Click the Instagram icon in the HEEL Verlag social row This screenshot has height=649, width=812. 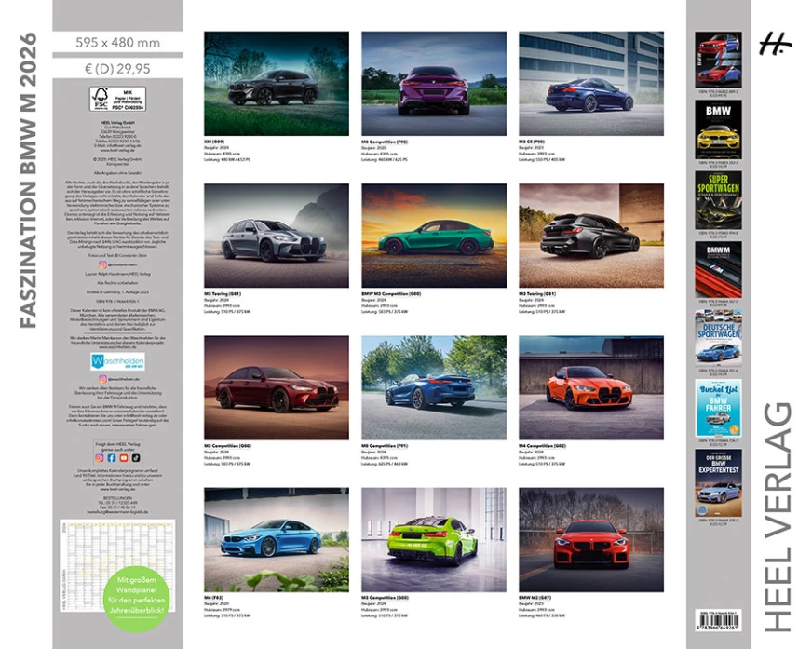100,458
